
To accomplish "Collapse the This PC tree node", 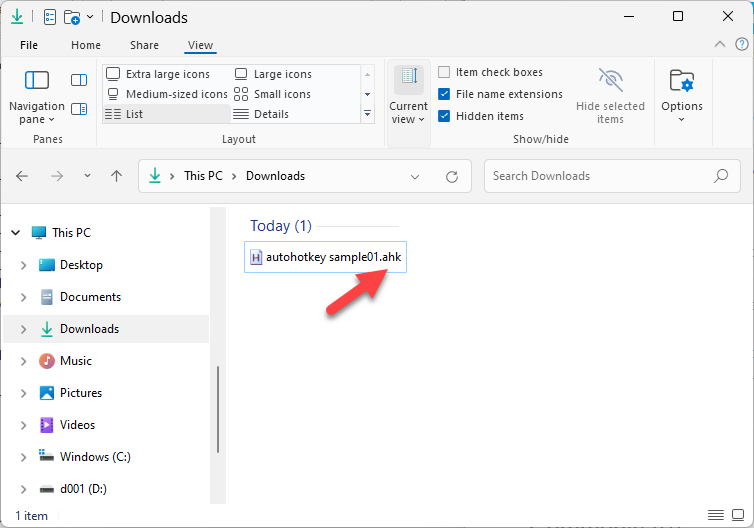I will coord(15,233).
